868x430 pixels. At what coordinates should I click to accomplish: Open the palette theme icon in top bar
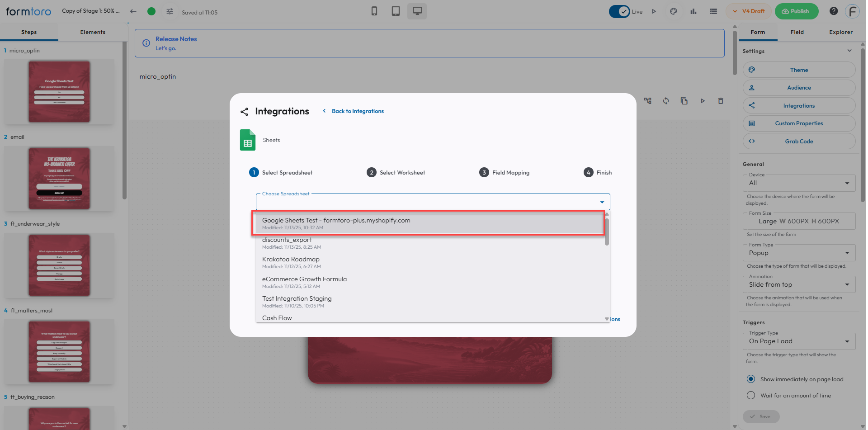click(x=674, y=11)
